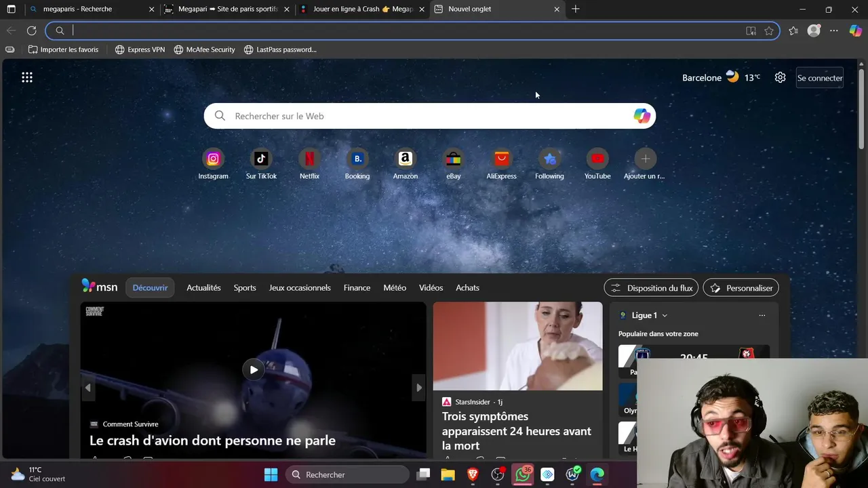Open the tab actions menu icon
868x488 pixels.
[x=11, y=9]
